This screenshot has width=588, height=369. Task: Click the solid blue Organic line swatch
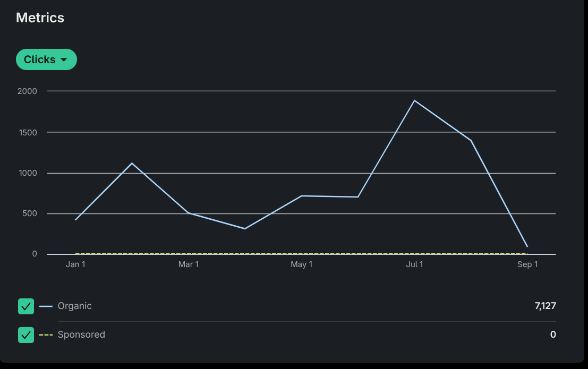coord(46,306)
